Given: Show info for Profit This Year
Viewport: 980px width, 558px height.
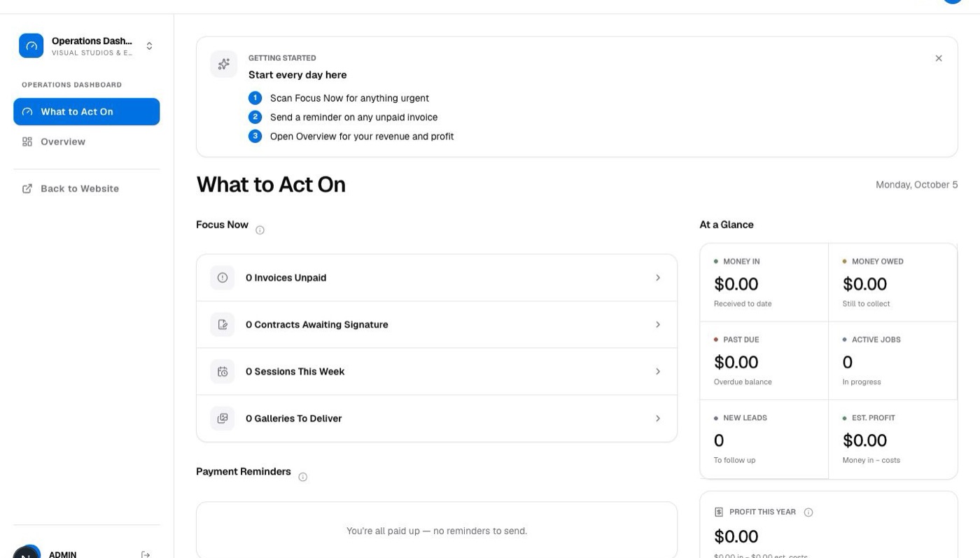Looking at the screenshot, I should 808,512.
